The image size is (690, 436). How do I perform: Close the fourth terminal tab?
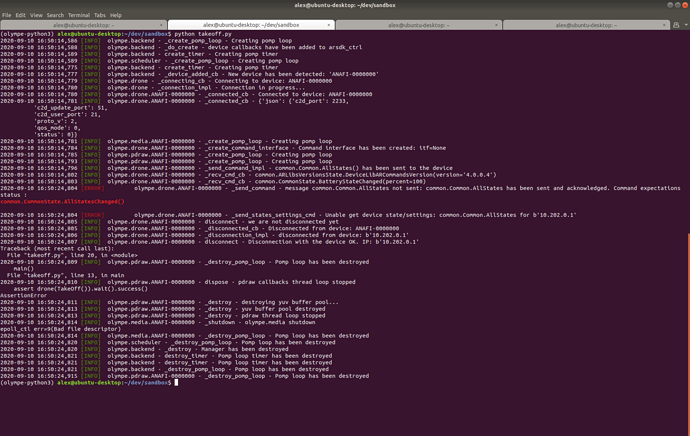[664, 25]
